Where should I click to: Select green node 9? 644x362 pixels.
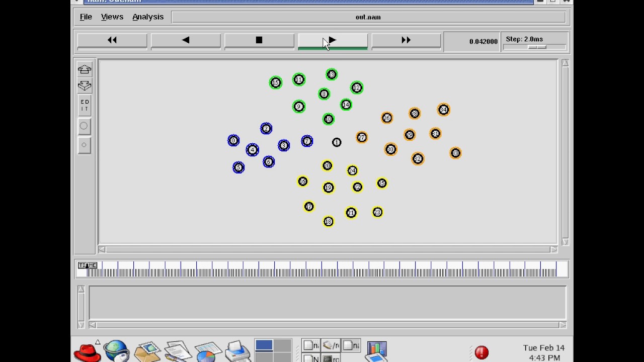[x=299, y=107]
